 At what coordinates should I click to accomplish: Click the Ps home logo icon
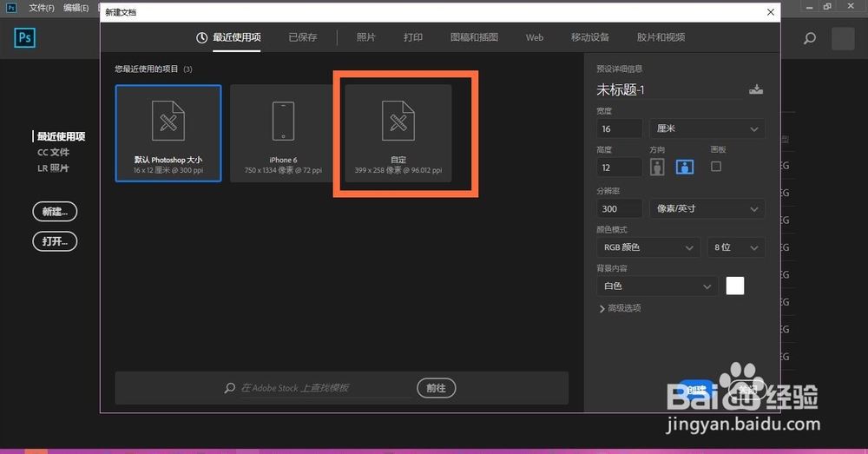coord(25,37)
